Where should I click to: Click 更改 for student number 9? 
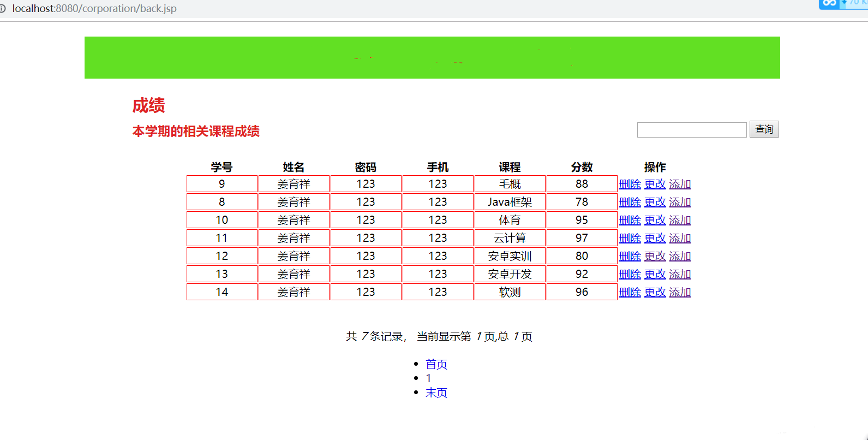tap(655, 185)
